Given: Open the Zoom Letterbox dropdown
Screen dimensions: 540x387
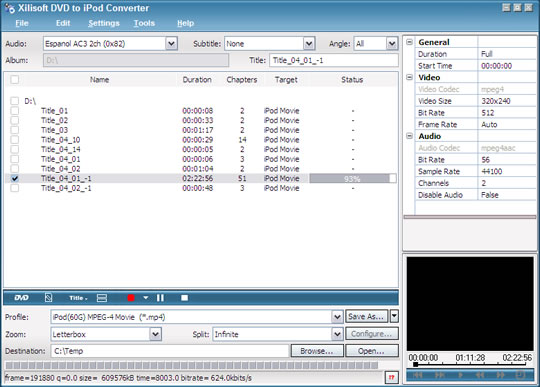Looking at the screenshot, I should tap(155, 334).
